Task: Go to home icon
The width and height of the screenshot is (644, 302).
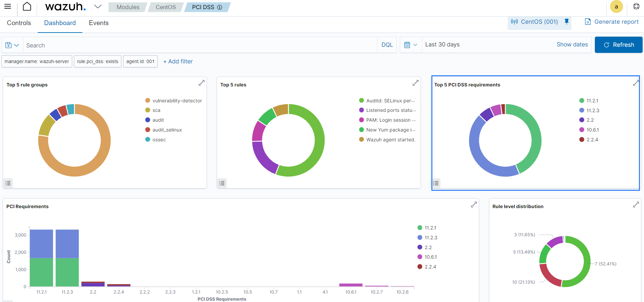Action: (x=27, y=6)
